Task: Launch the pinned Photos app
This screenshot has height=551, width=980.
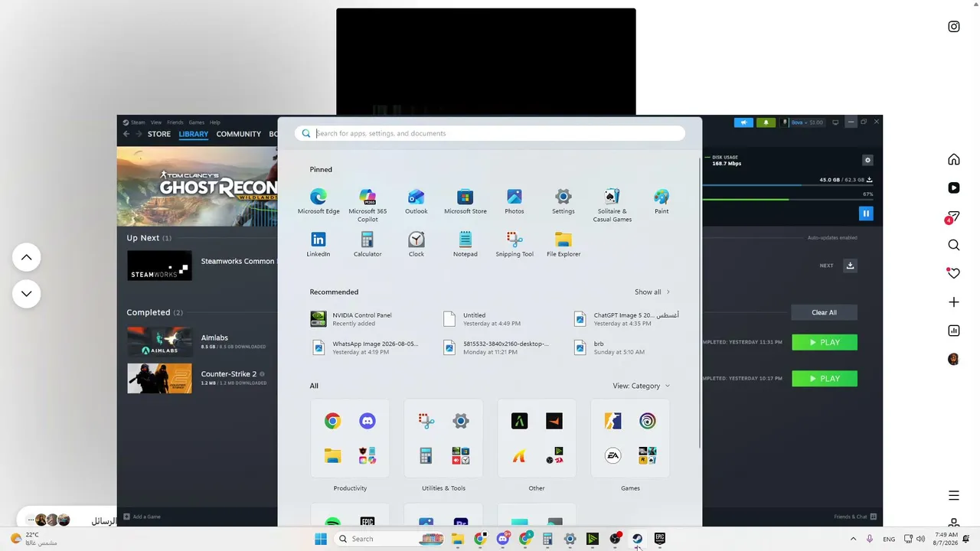Action: [x=514, y=201]
